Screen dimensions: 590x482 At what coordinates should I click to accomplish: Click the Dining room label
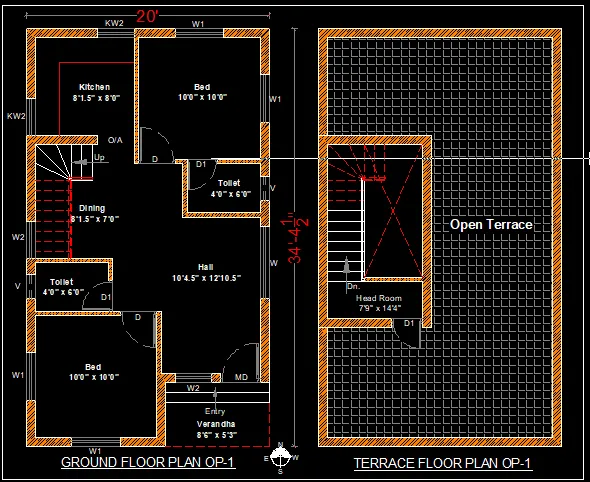(x=92, y=208)
